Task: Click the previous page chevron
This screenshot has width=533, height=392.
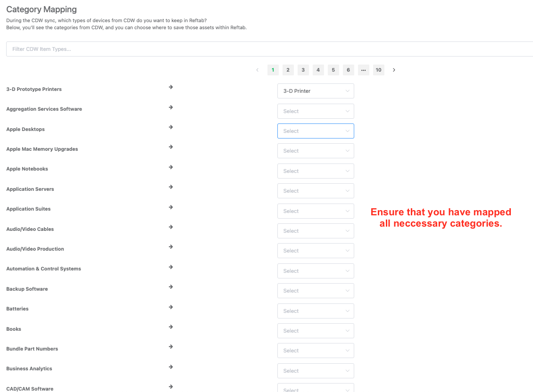Action: [258, 70]
